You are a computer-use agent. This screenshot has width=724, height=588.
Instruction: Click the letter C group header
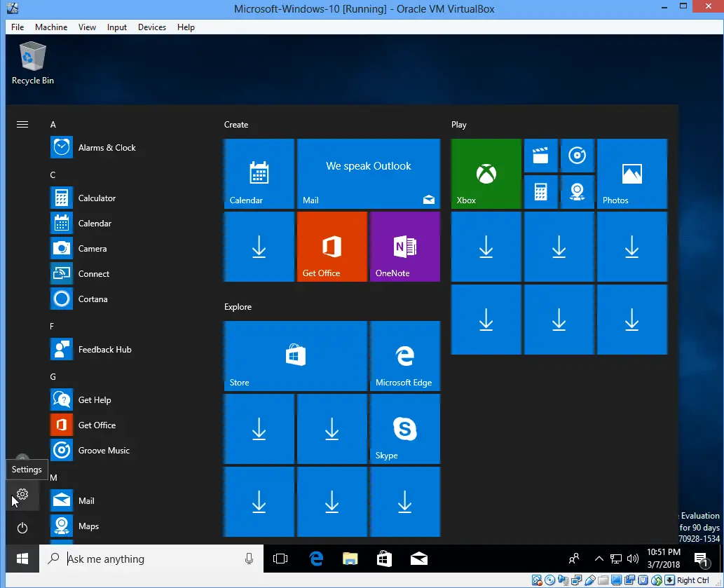53,175
